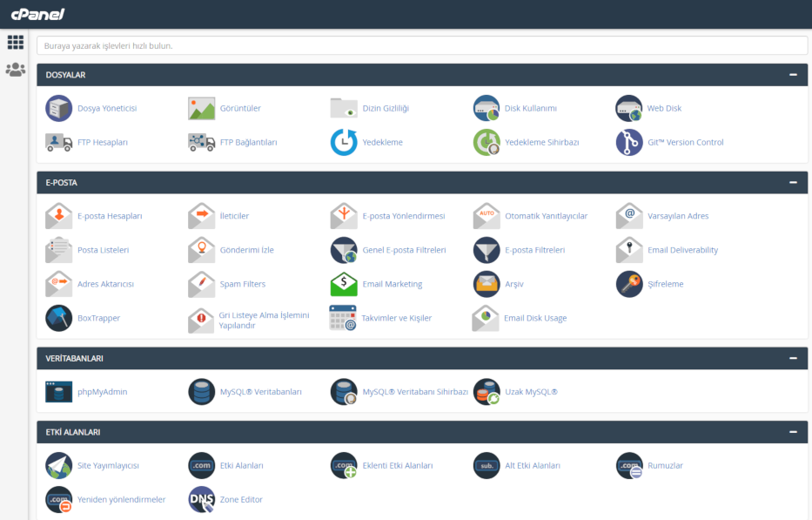Open the Web Disk icon

[628, 108]
